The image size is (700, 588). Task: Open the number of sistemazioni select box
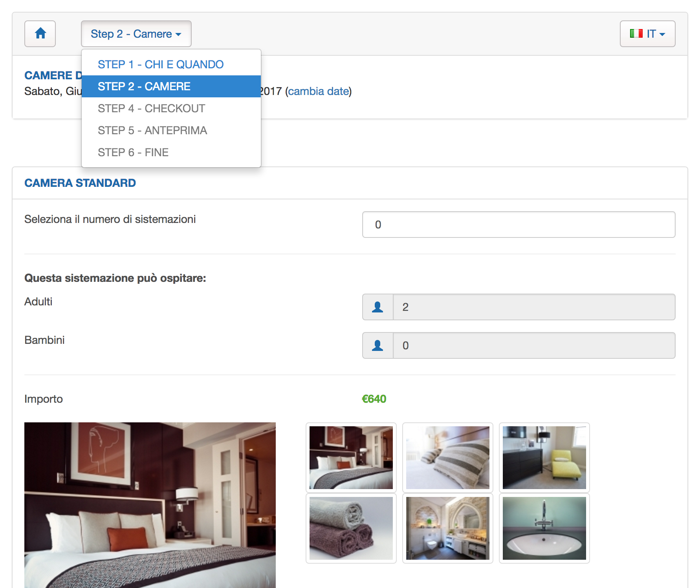(519, 225)
